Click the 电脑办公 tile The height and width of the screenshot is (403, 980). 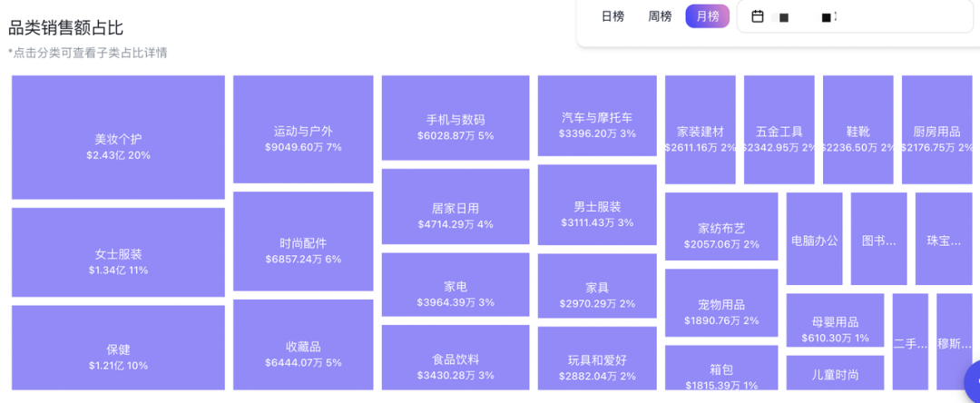click(814, 239)
